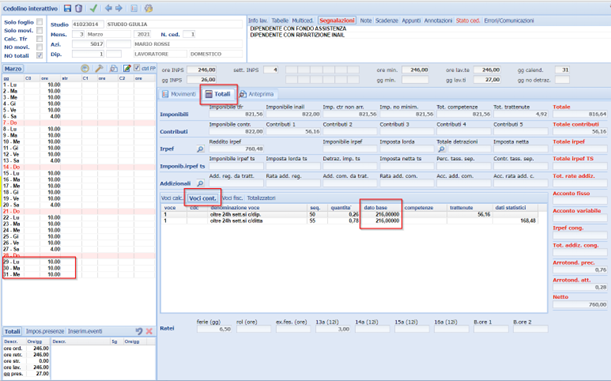611x381 pixels.
Task: Click the red X icon in the lower totals panel
Action: click(x=149, y=331)
